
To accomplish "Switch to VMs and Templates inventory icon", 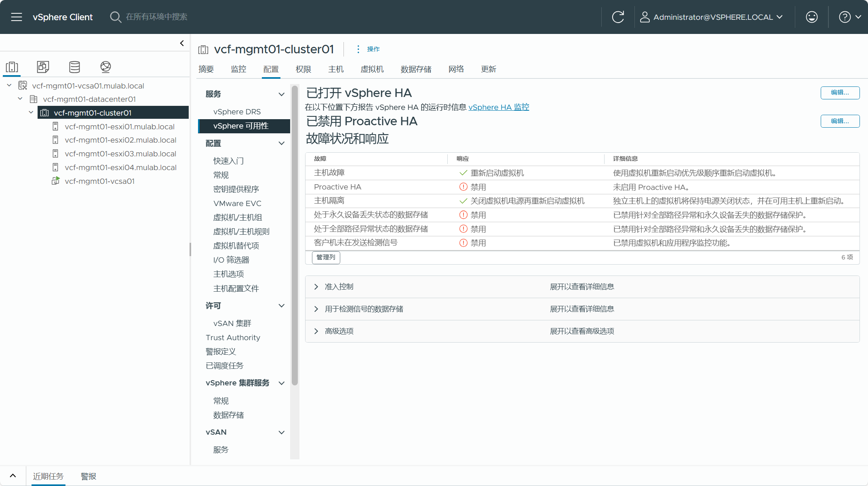I will click(43, 67).
